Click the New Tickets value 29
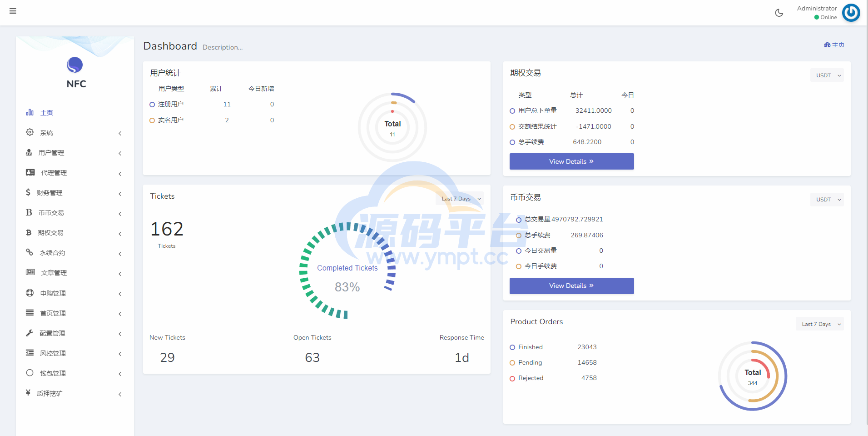This screenshot has width=868, height=436. 167,357
